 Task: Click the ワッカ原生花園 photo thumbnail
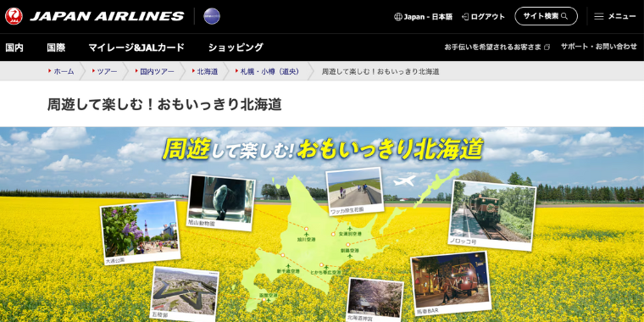(355, 192)
